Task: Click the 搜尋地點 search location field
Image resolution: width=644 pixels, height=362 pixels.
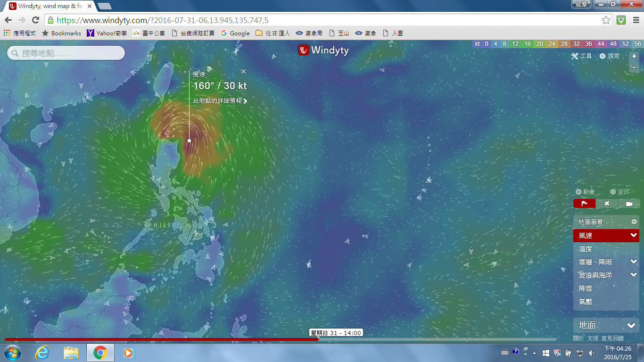Action: click(66, 53)
